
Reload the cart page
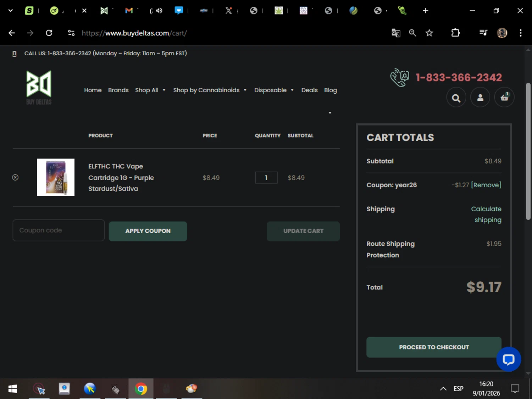point(49,33)
